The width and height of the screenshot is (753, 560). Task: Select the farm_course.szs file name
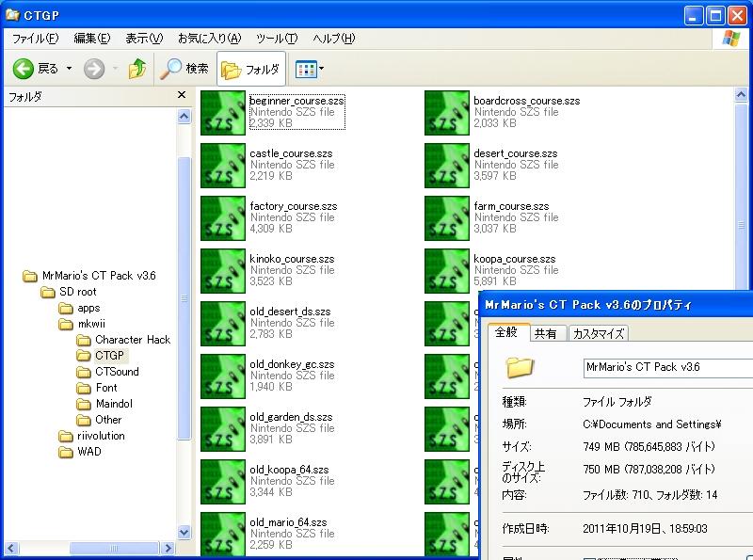click(x=511, y=206)
